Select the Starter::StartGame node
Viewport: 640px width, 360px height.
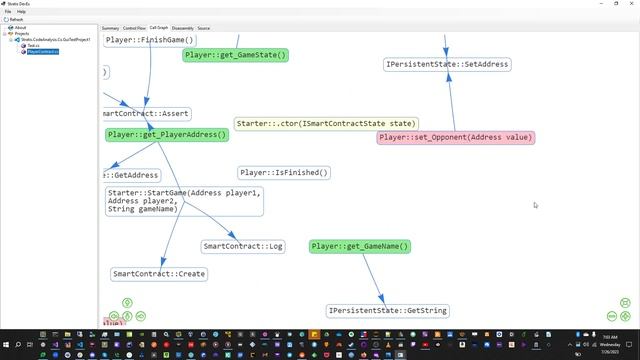(x=184, y=201)
